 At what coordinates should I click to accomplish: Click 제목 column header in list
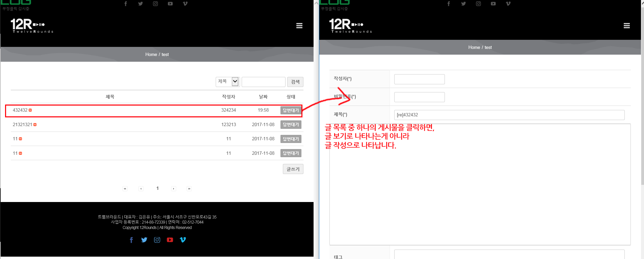pyautogui.click(x=110, y=97)
